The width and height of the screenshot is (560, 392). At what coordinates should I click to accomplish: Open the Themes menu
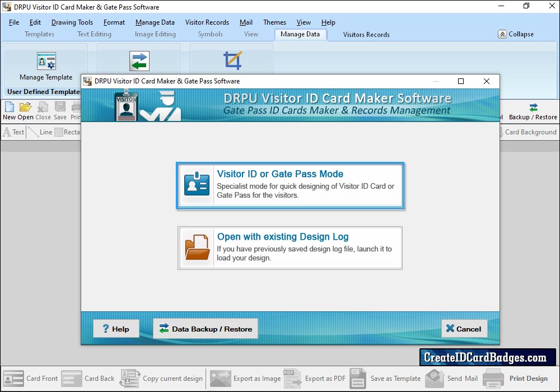(274, 22)
